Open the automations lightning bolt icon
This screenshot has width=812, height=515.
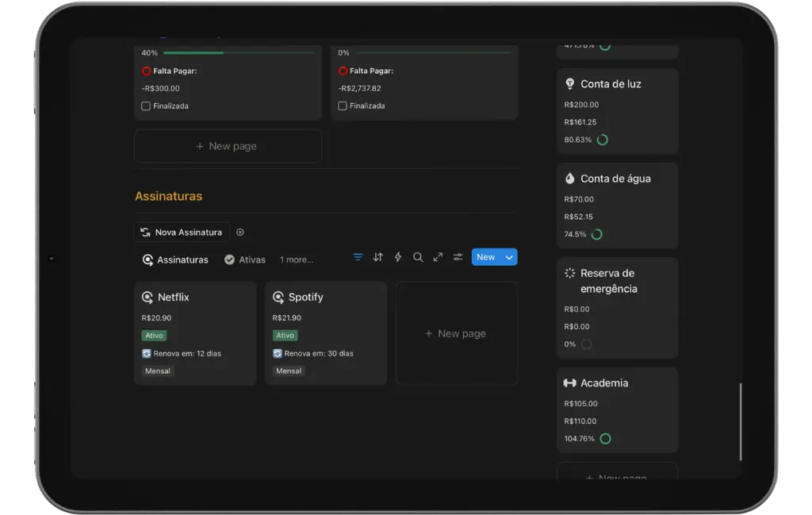398,257
